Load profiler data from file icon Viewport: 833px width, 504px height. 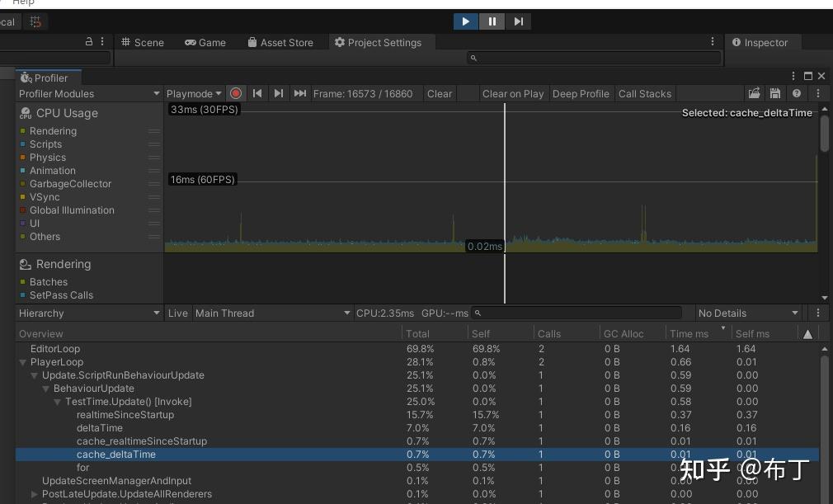[x=755, y=93]
